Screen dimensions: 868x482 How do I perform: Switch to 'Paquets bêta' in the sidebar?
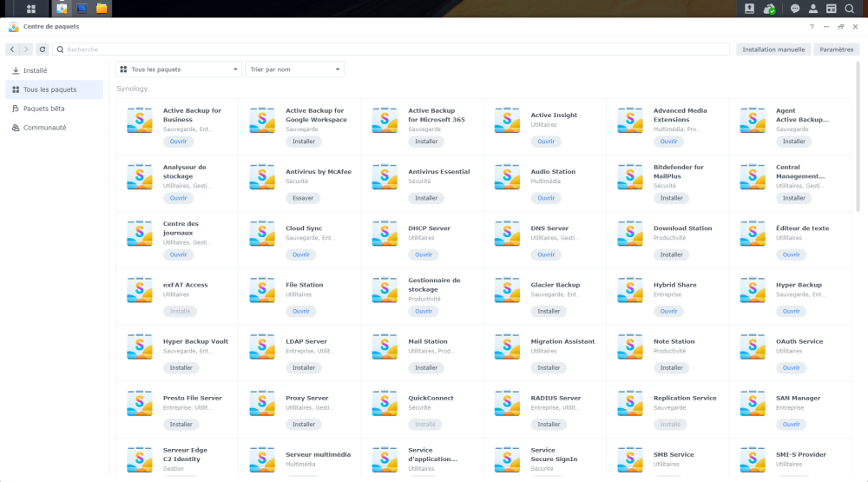[x=43, y=109]
